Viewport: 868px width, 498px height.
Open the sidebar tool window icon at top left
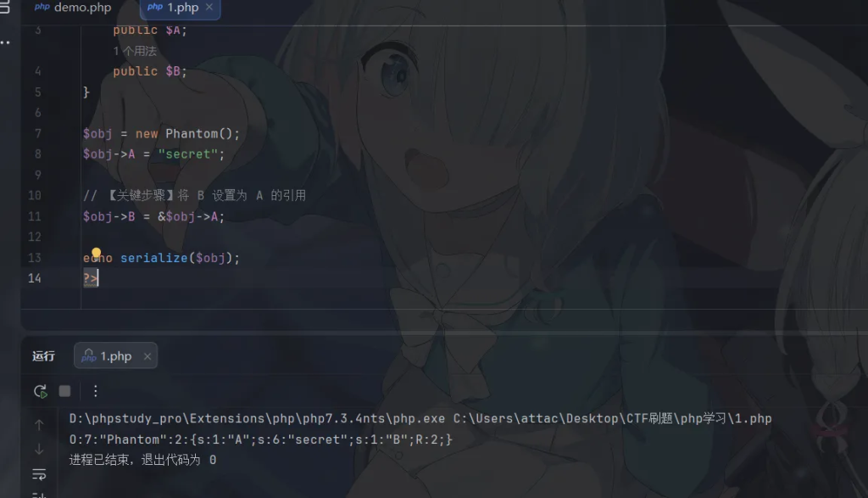point(6,8)
